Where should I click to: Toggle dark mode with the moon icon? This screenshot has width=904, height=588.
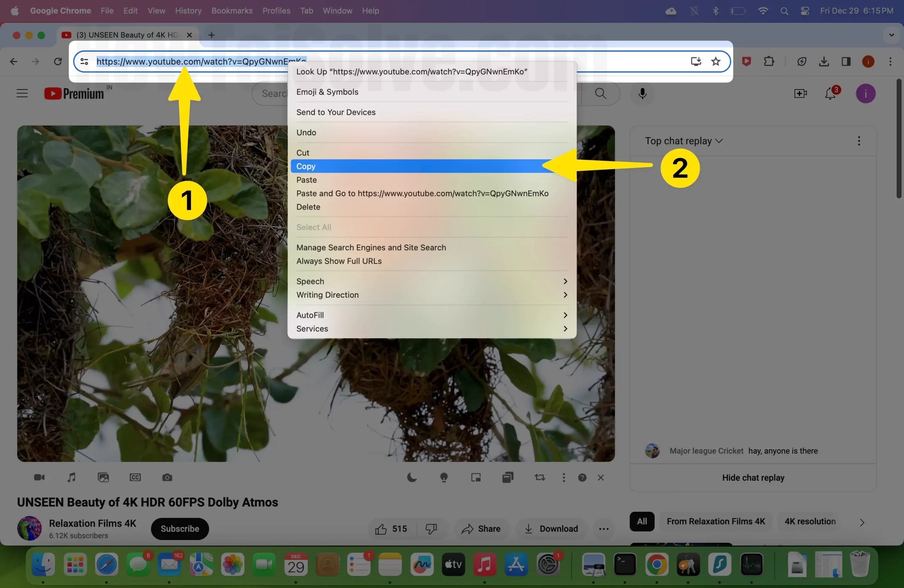click(412, 477)
